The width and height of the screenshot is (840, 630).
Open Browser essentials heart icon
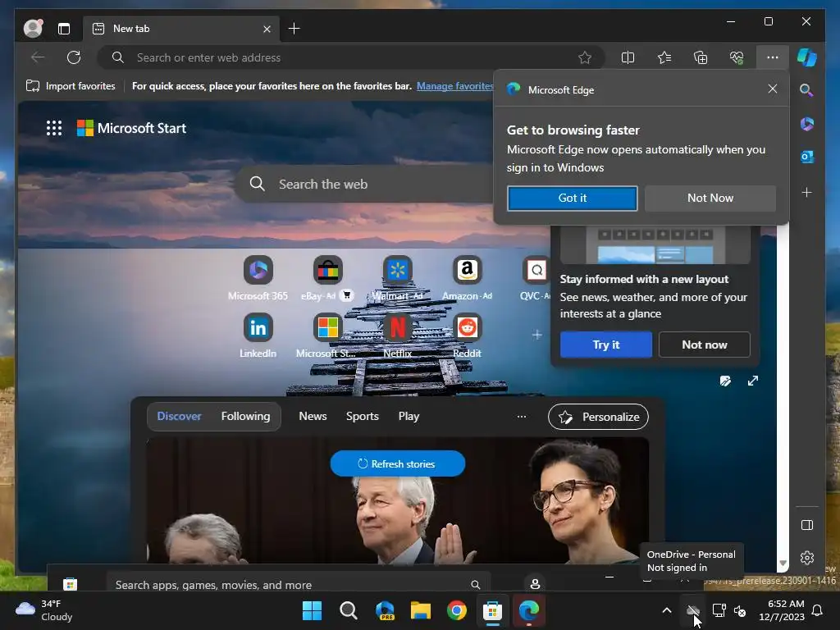pyautogui.click(x=737, y=57)
